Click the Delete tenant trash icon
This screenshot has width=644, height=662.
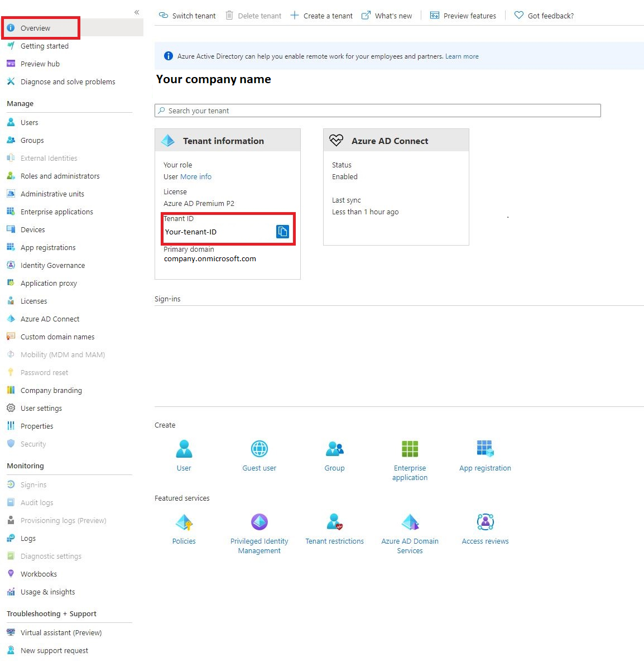pyautogui.click(x=229, y=16)
